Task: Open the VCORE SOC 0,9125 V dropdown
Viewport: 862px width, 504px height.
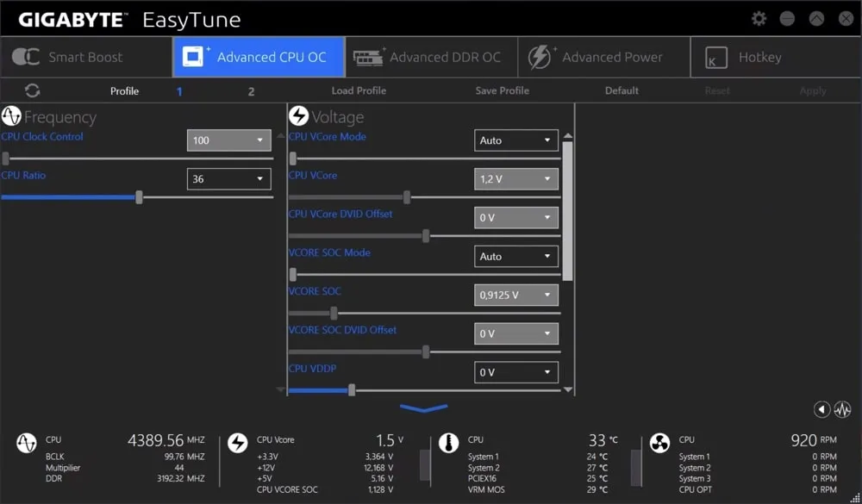Action: tap(516, 296)
